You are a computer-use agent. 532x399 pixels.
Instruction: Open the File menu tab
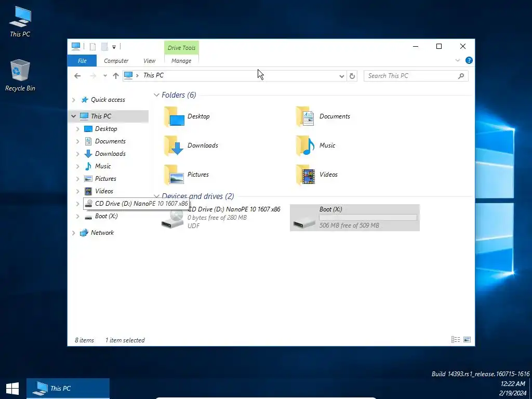coord(82,61)
